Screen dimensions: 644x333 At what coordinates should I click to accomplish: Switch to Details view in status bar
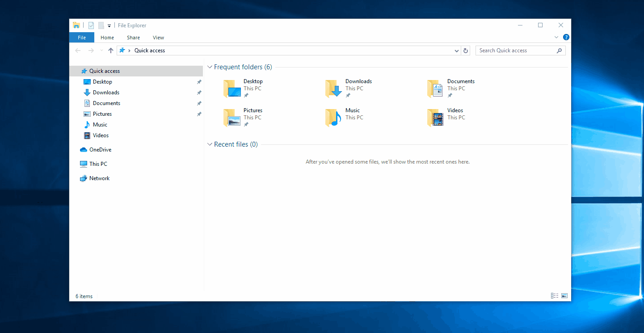(x=555, y=296)
